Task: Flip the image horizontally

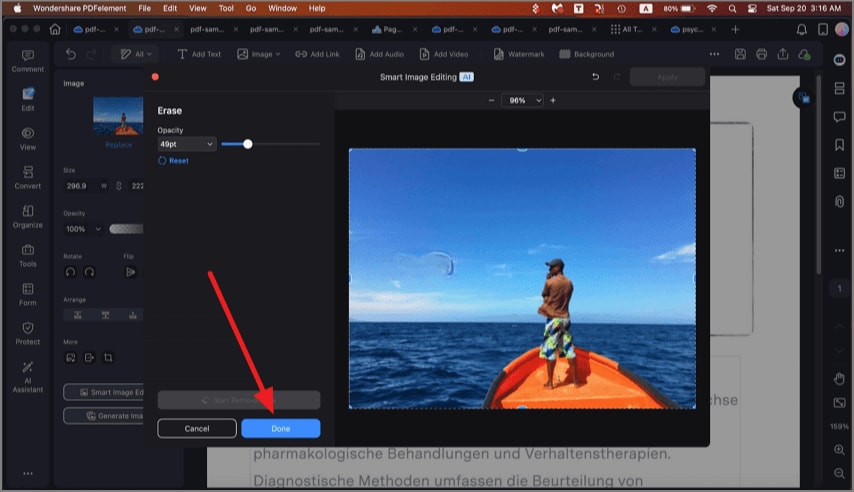Action: (131, 272)
